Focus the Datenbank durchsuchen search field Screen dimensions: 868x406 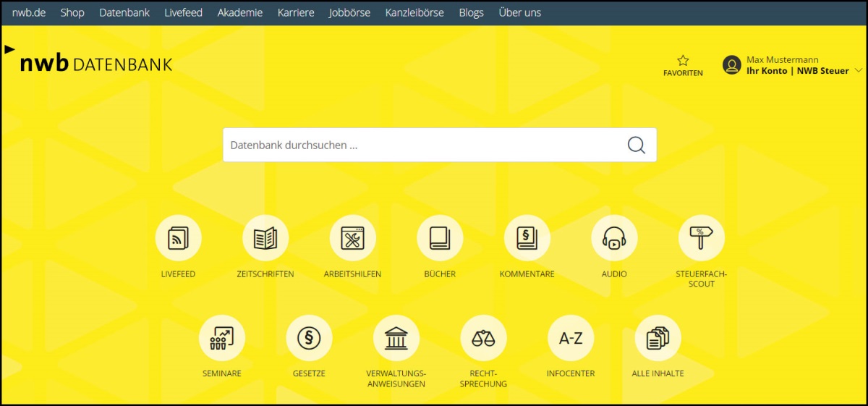pos(423,145)
